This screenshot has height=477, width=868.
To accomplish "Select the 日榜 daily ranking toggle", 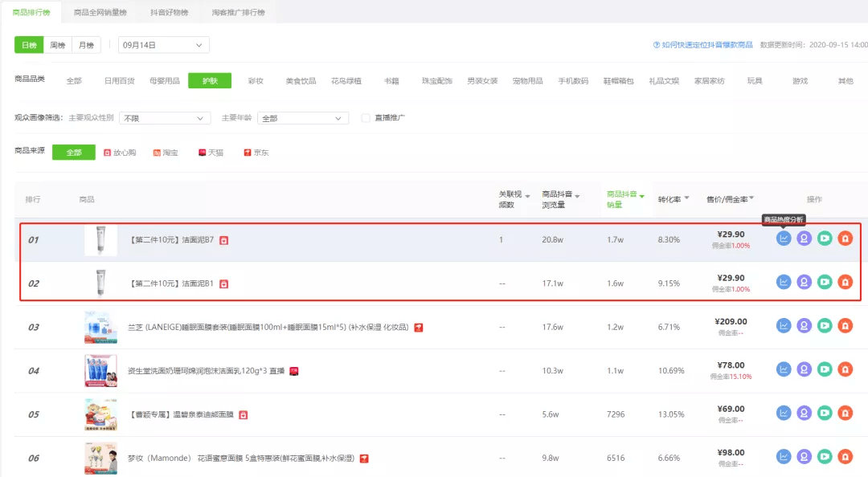I will (x=29, y=46).
